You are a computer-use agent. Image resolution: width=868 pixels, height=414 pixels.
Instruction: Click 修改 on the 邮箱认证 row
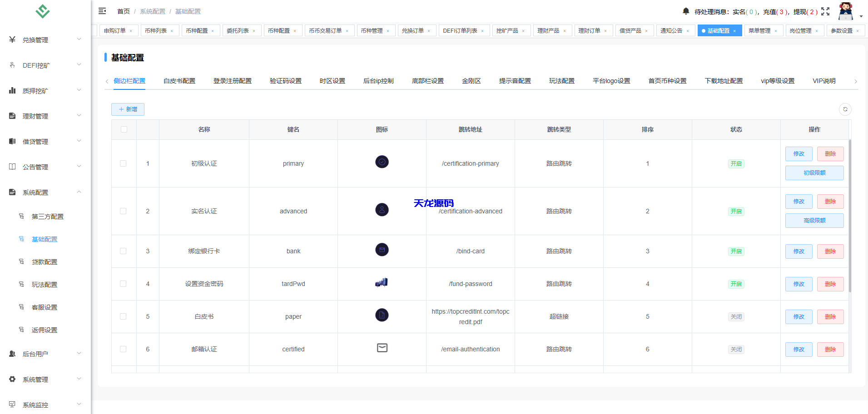pyautogui.click(x=799, y=350)
